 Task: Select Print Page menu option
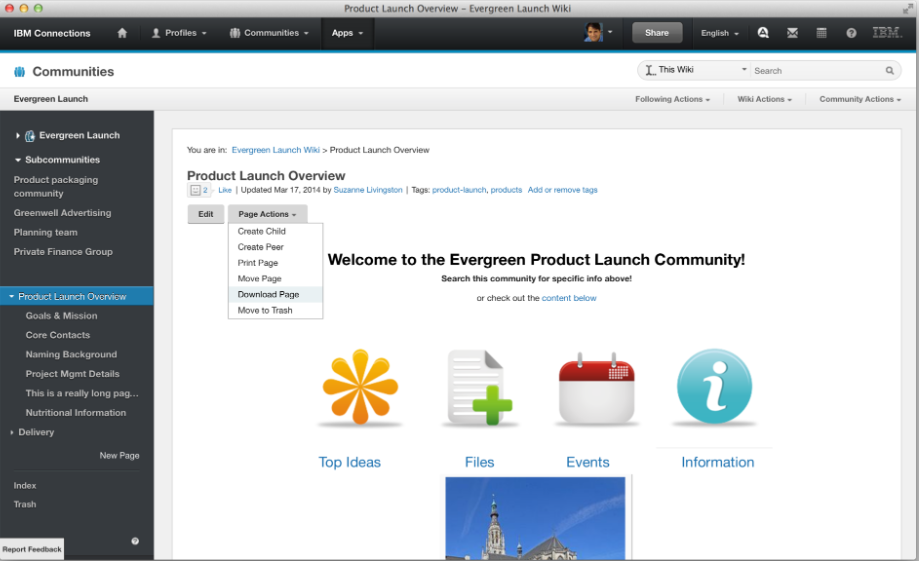point(275,263)
